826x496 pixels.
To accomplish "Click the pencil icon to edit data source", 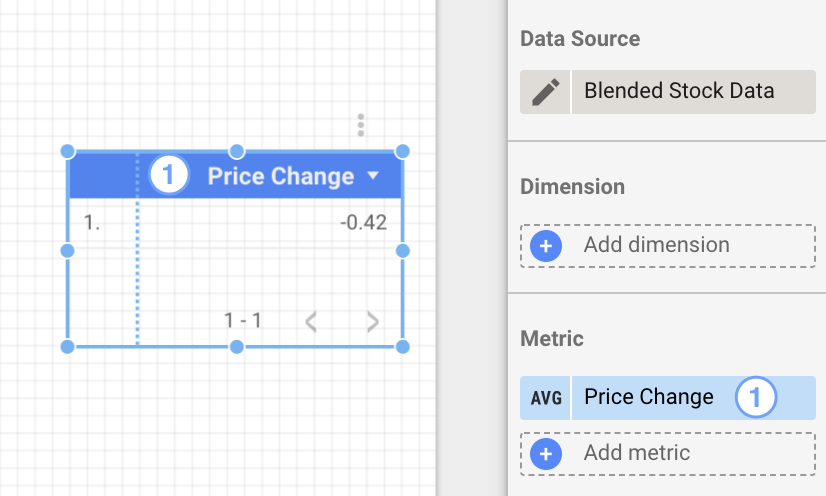I will click(545, 91).
